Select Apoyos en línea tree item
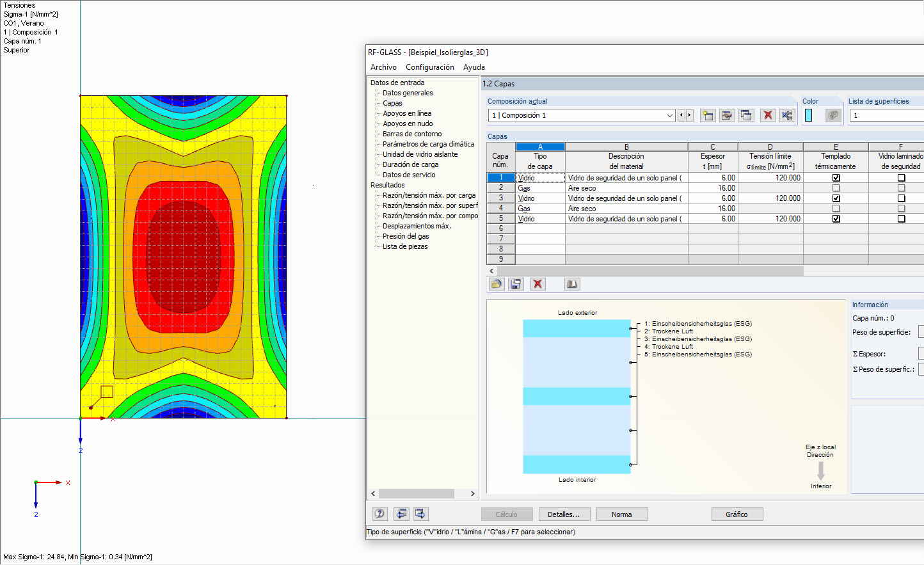 (407, 113)
